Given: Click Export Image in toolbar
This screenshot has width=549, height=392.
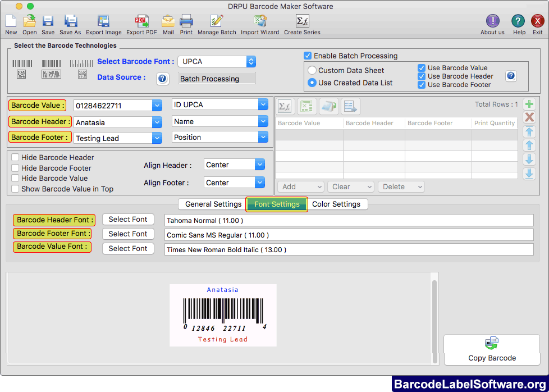Looking at the screenshot, I should (x=104, y=22).
